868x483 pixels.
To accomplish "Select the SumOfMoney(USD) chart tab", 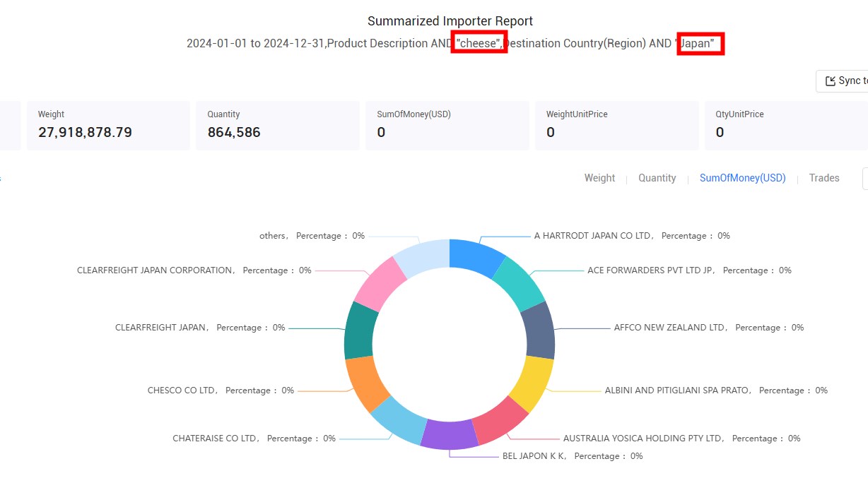I will pos(743,178).
